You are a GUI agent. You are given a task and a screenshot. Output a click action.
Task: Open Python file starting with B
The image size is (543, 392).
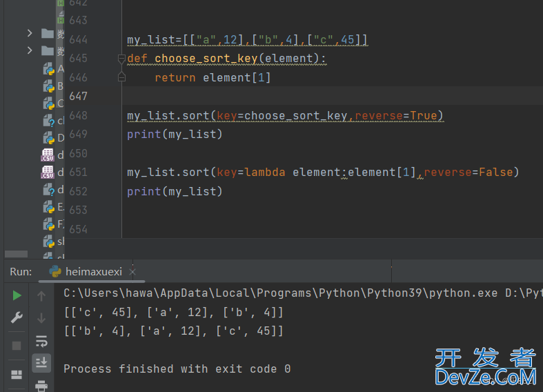(54, 86)
